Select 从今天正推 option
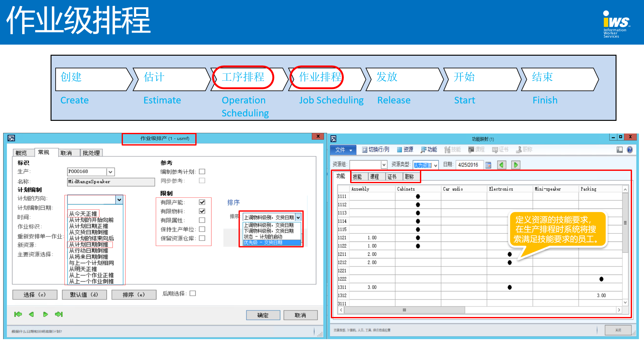 83,214
